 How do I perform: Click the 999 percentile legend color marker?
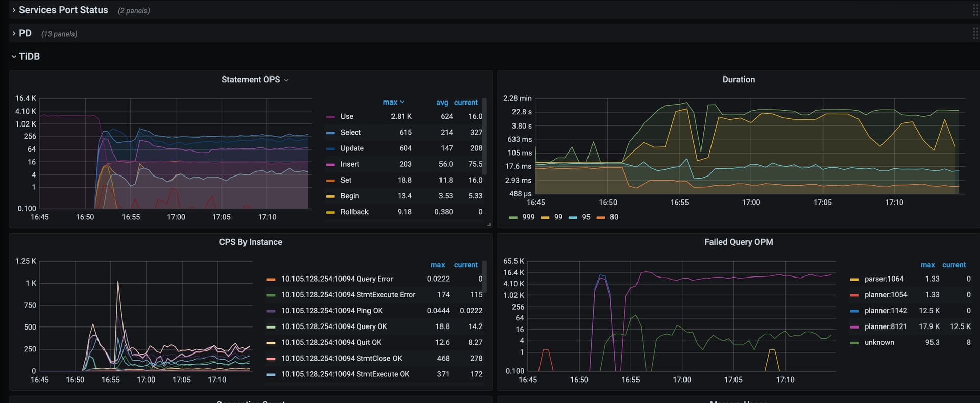click(513, 218)
